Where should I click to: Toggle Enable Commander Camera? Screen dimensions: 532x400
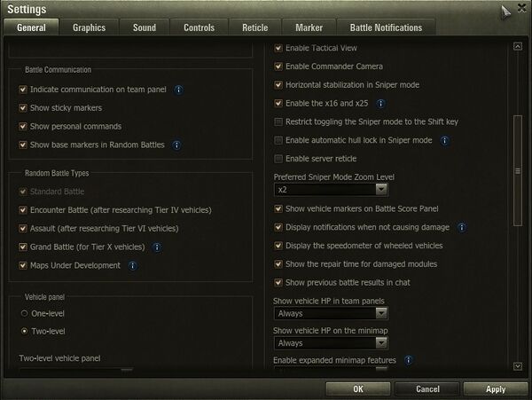tap(278, 67)
